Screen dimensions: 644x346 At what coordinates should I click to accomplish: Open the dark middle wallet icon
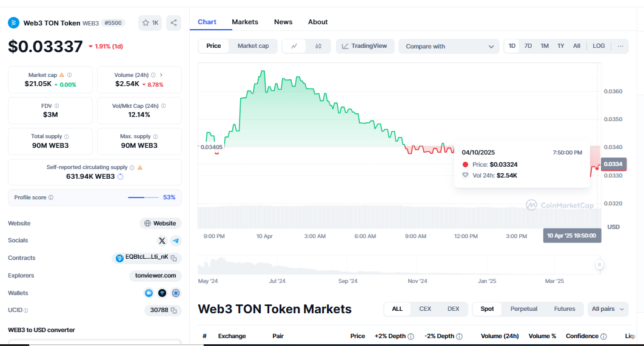163,293
